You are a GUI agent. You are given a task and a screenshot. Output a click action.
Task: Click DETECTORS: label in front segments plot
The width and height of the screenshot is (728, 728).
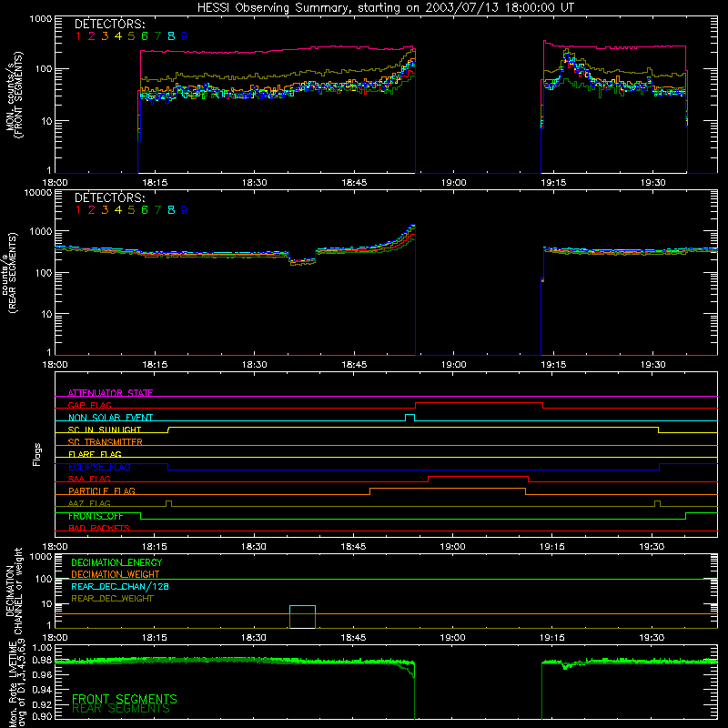tap(109, 24)
